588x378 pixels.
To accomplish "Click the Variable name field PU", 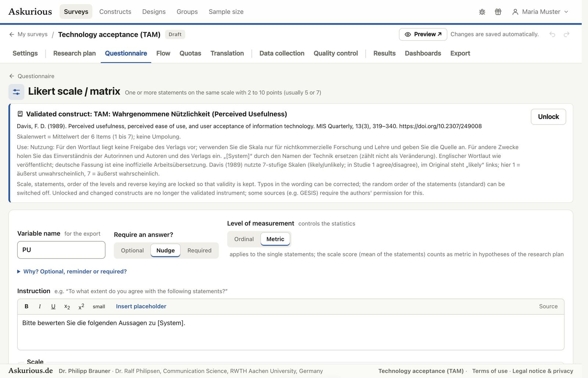I will [61, 250].
